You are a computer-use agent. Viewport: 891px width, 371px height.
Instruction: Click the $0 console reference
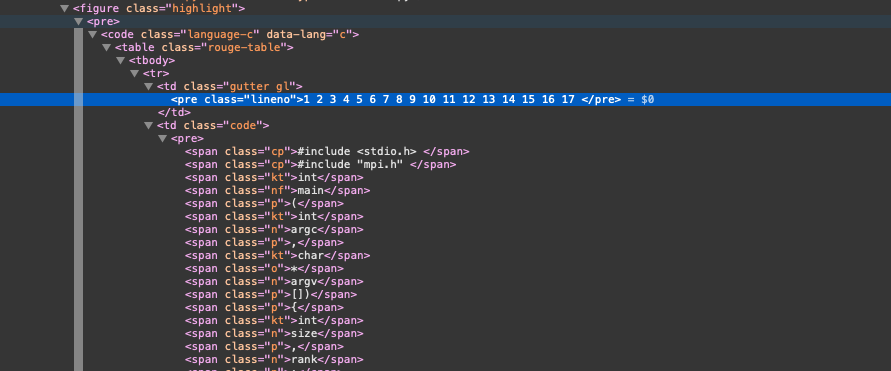(x=648, y=99)
